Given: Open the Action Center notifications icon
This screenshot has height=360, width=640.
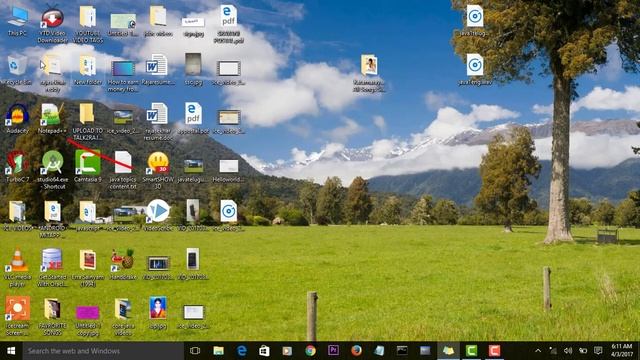Looking at the screenshot, I should coord(598,351).
